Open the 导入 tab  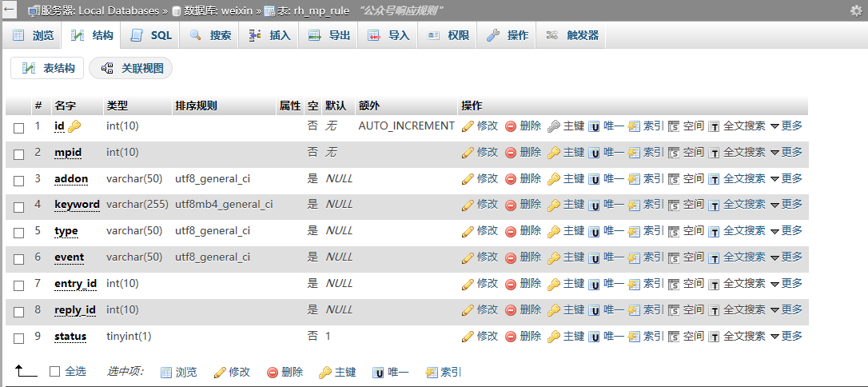(388, 35)
